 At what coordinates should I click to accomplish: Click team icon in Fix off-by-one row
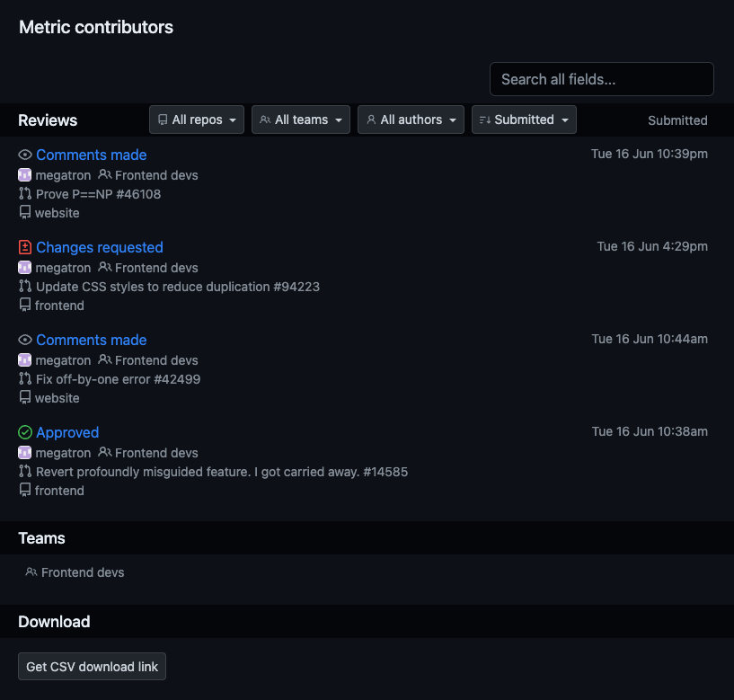105,359
